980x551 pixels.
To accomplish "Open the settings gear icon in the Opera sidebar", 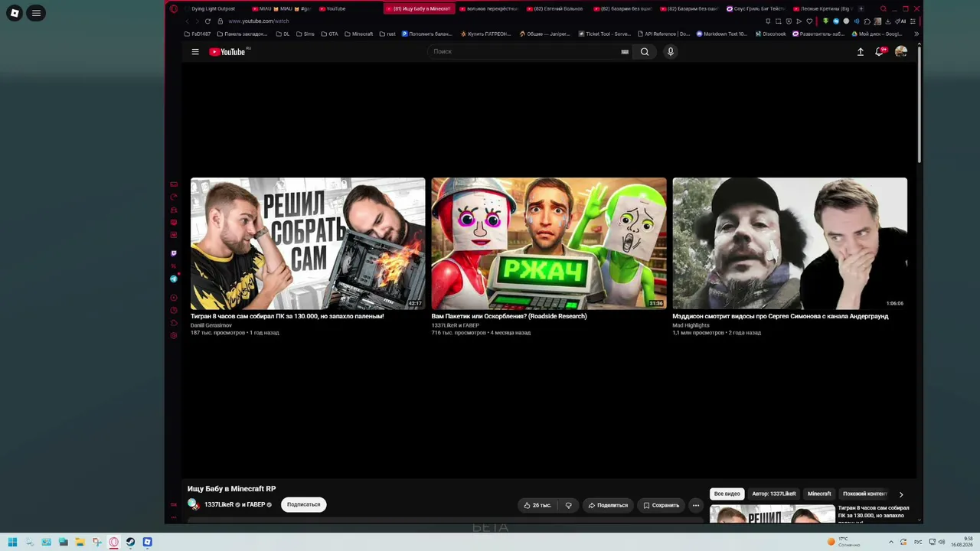I will pos(174,335).
